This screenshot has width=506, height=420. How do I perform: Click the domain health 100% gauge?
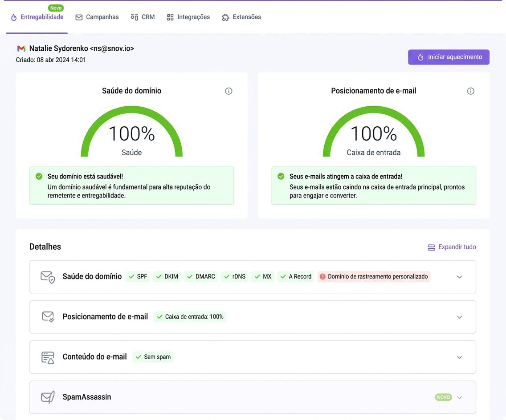pyautogui.click(x=132, y=132)
